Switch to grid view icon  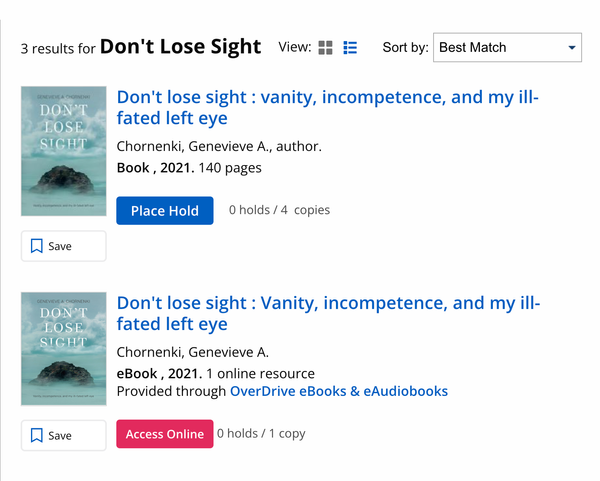click(325, 48)
